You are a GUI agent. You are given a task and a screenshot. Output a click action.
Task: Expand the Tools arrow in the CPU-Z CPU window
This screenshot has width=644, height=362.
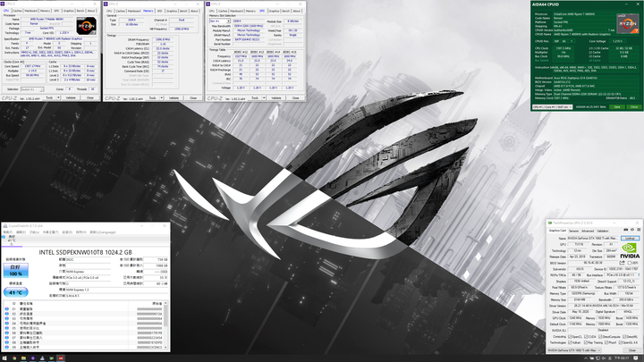click(58, 97)
